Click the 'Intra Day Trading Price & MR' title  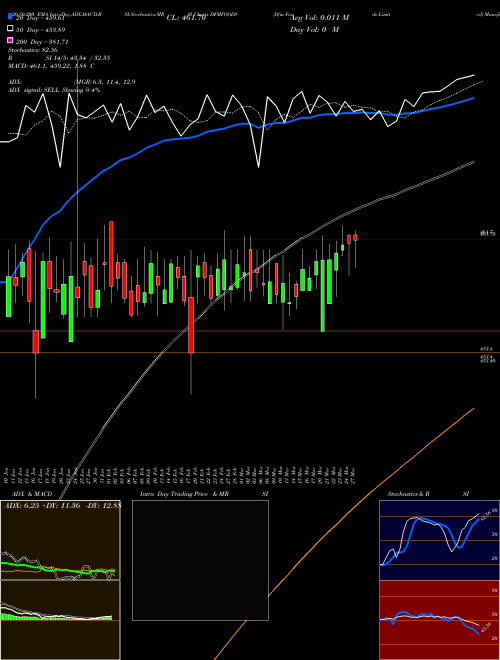pyautogui.click(x=184, y=494)
